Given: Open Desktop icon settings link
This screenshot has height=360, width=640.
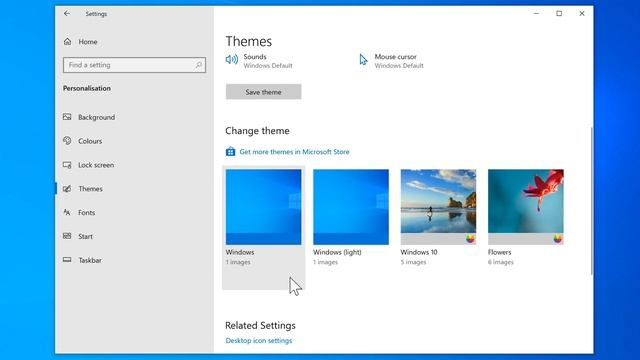Looking at the screenshot, I should pyautogui.click(x=259, y=340).
